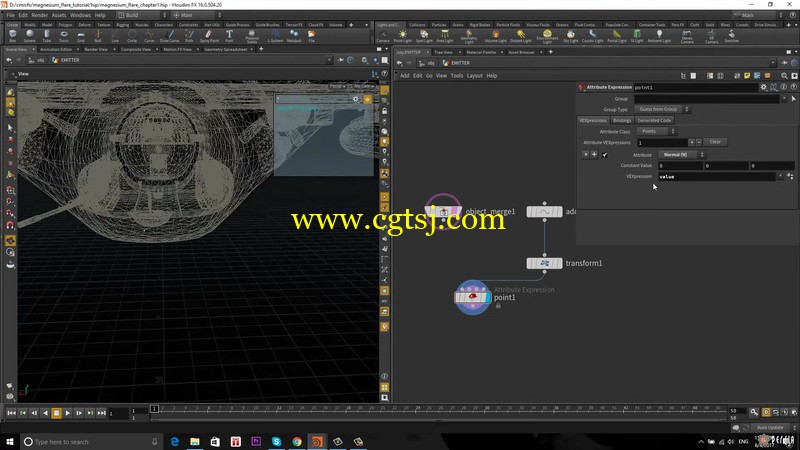Add a Point Light from the shelf
Image resolution: width=800 pixels, height=450 pixels.
coord(403,36)
